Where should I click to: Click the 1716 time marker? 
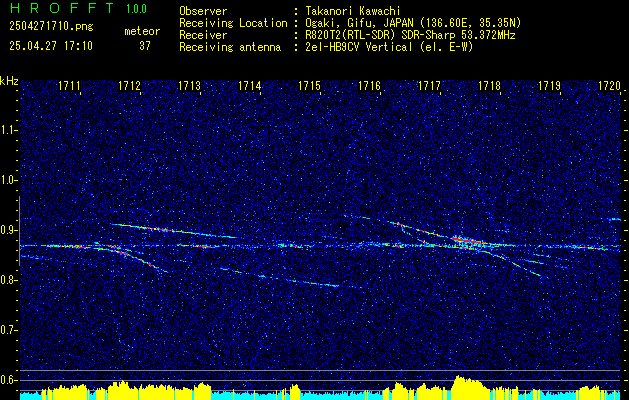pos(369,86)
